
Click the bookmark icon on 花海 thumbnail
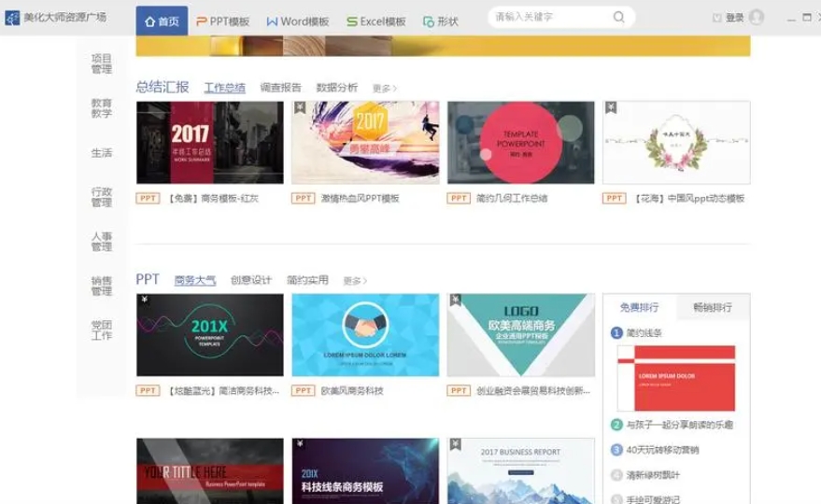611,107
